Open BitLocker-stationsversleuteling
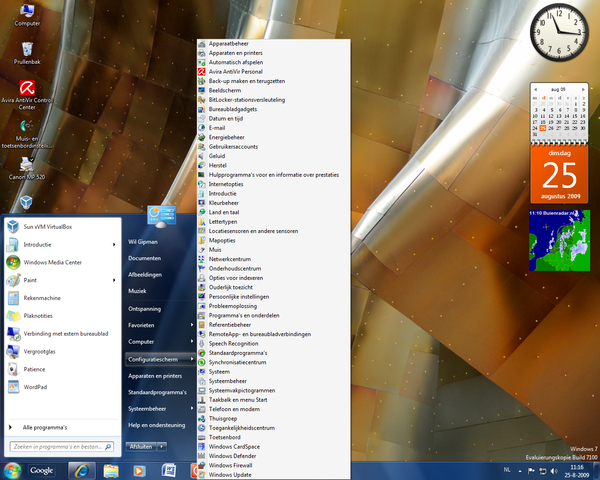This screenshot has width=600, height=480. [x=274, y=100]
